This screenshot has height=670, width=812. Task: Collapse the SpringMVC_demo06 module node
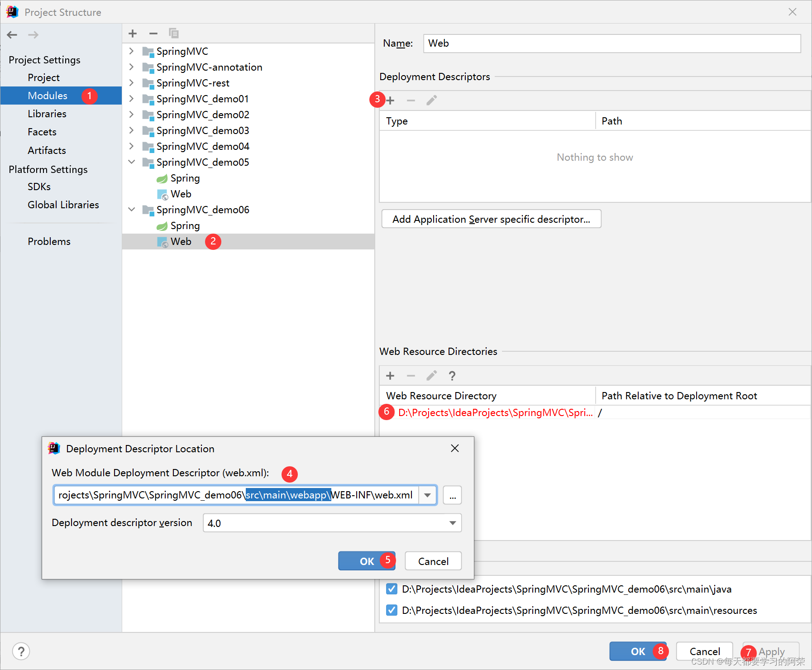point(131,210)
